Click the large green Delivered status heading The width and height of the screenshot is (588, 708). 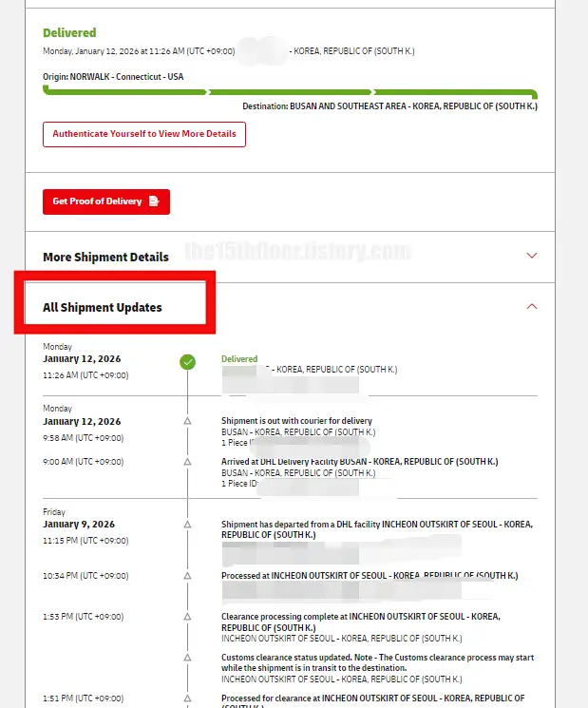[69, 33]
